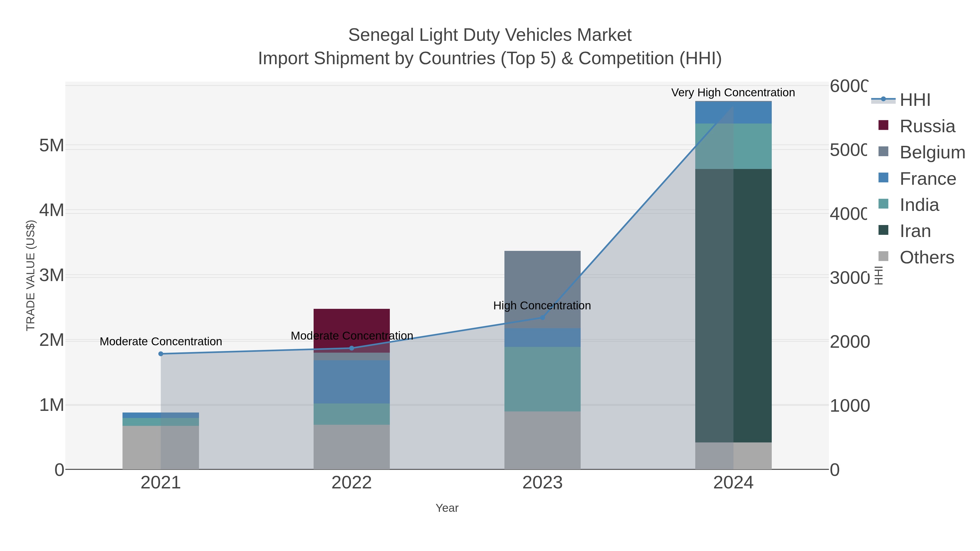Click the Russia maroon color swatch

[x=883, y=125]
